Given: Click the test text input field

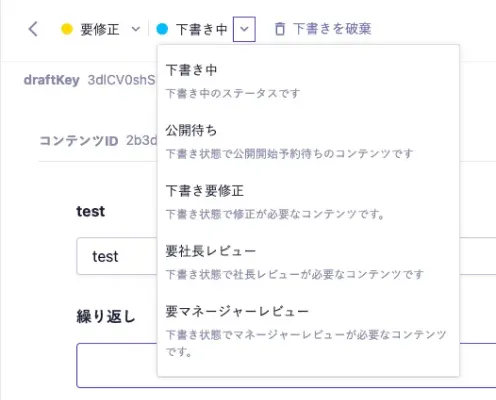Looking at the screenshot, I should pyautogui.click(x=286, y=256).
